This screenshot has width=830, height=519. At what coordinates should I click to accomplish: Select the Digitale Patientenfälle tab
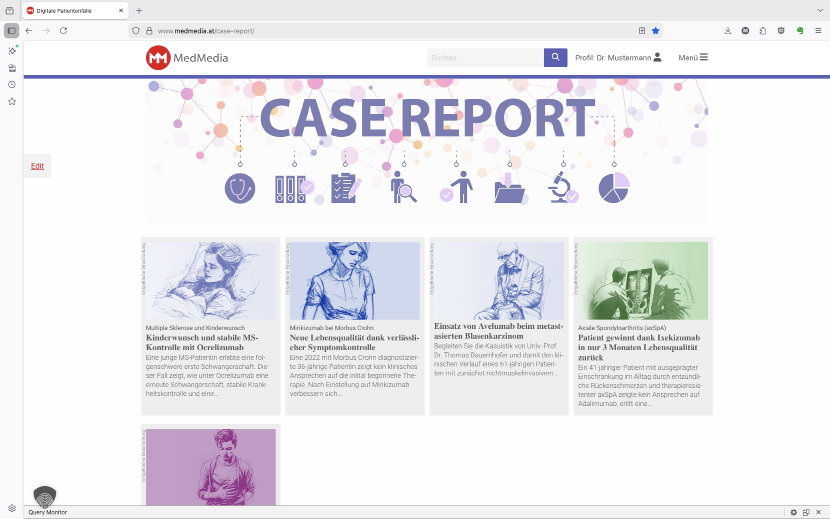70,10
